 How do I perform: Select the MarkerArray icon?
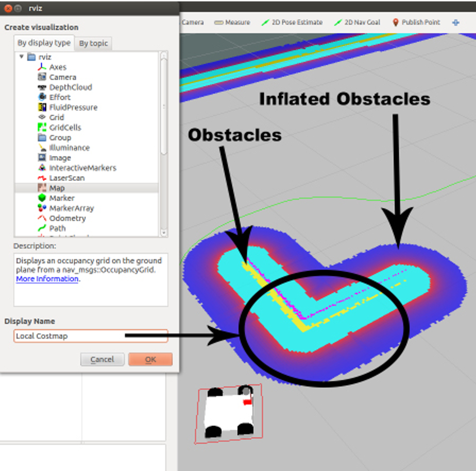(42, 208)
